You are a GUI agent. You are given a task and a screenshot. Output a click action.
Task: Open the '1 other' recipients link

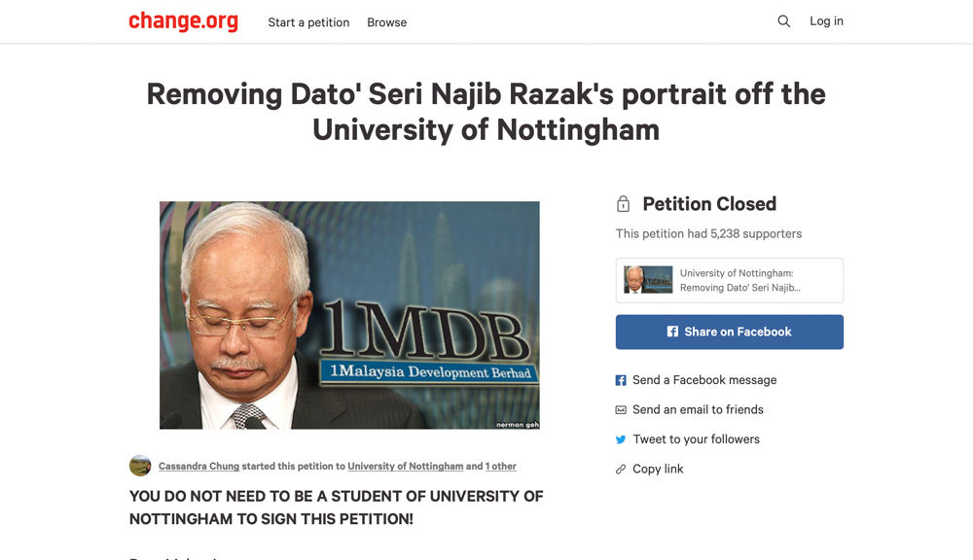500,467
